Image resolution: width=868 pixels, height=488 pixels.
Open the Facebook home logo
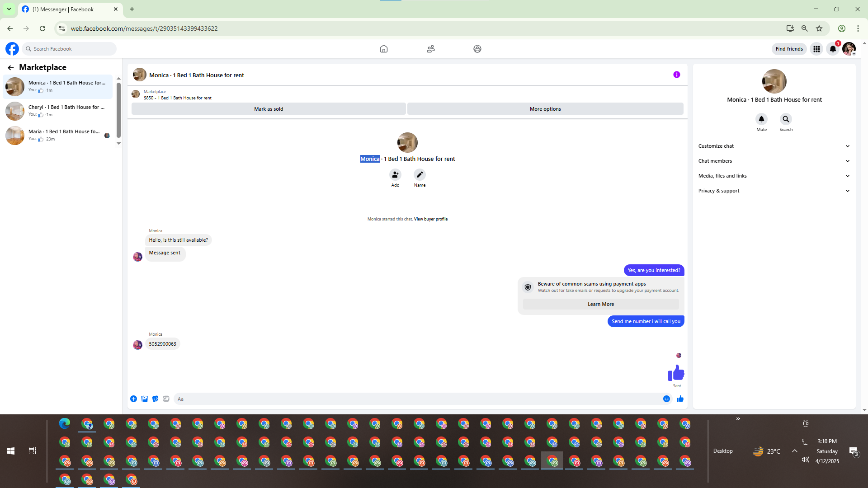[x=12, y=49]
